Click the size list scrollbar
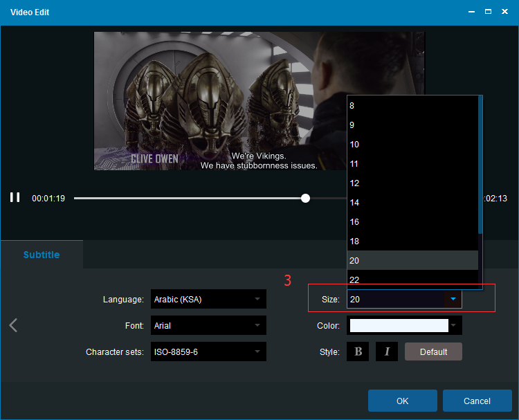This screenshot has height=420, width=519. tap(480, 166)
